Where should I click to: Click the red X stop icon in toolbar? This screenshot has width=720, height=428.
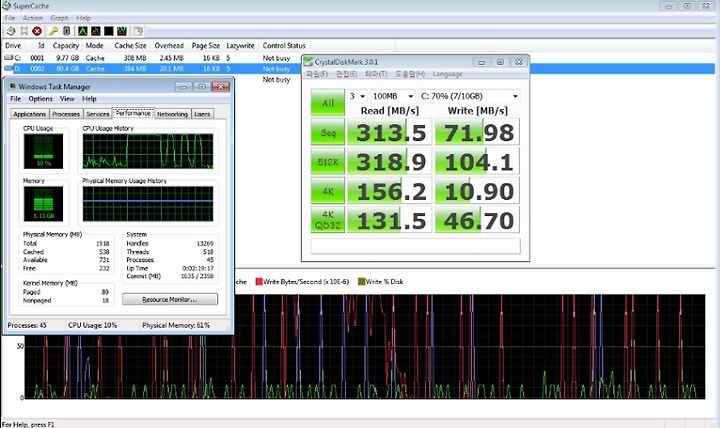coord(37,31)
